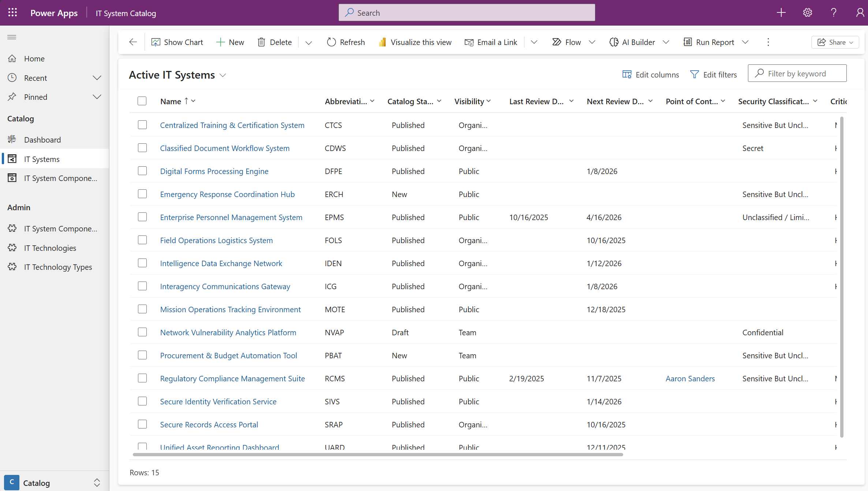Switch to IT Systems in the sidebar
Image resolution: width=868 pixels, height=491 pixels.
coord(41,159)
